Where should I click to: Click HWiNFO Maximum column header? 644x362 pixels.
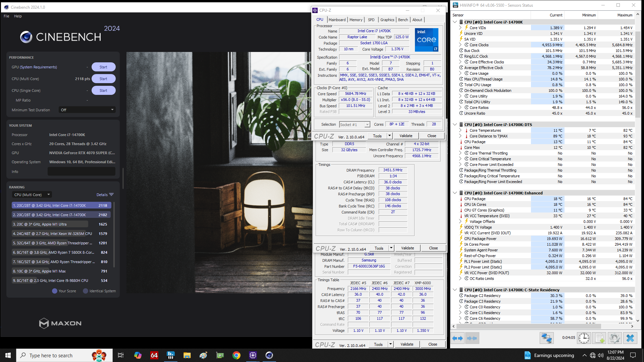[x=616, y=15]
